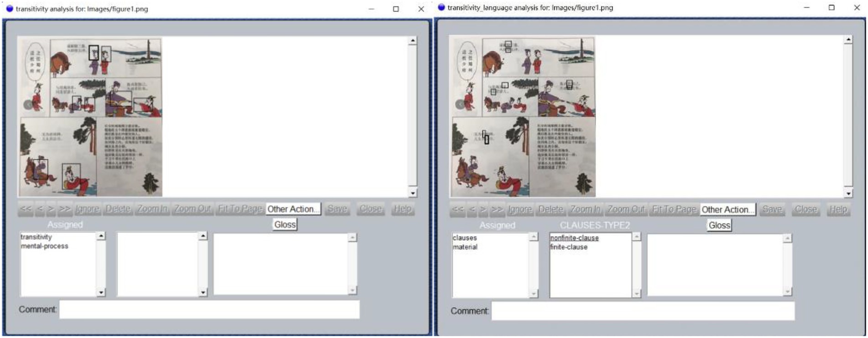Screen dimensions: 868x338
Task: Click Fit To Page in transitivity analysis window
Action: pos(240,209)
